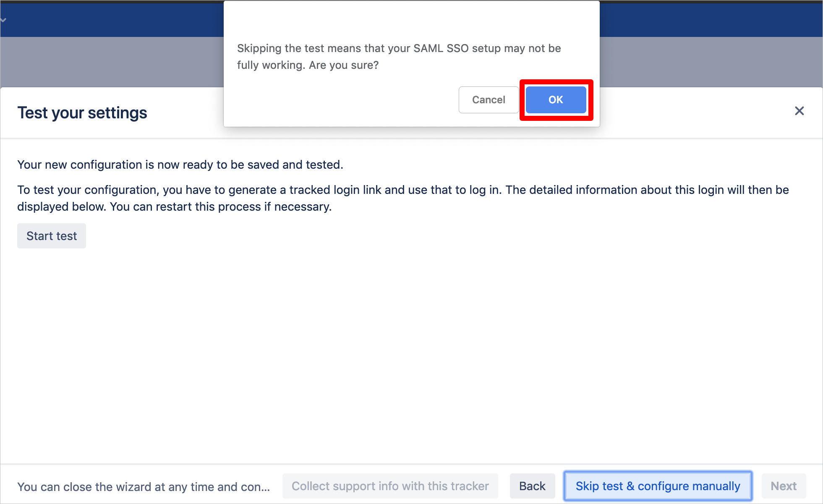Click Start test to begin SSO testing
This screenshot has height=504, width=823.
click(52, 236)
